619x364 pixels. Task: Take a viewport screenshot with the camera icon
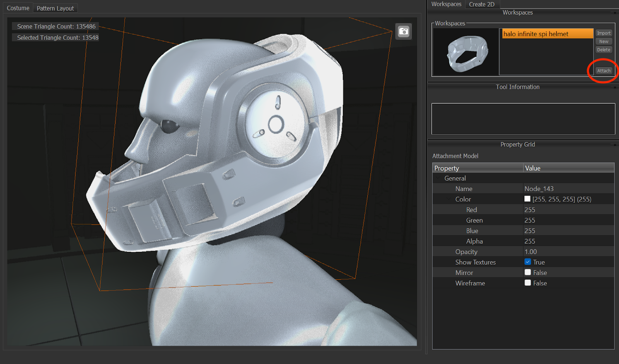pyautogui.click(x=404, y=31)
